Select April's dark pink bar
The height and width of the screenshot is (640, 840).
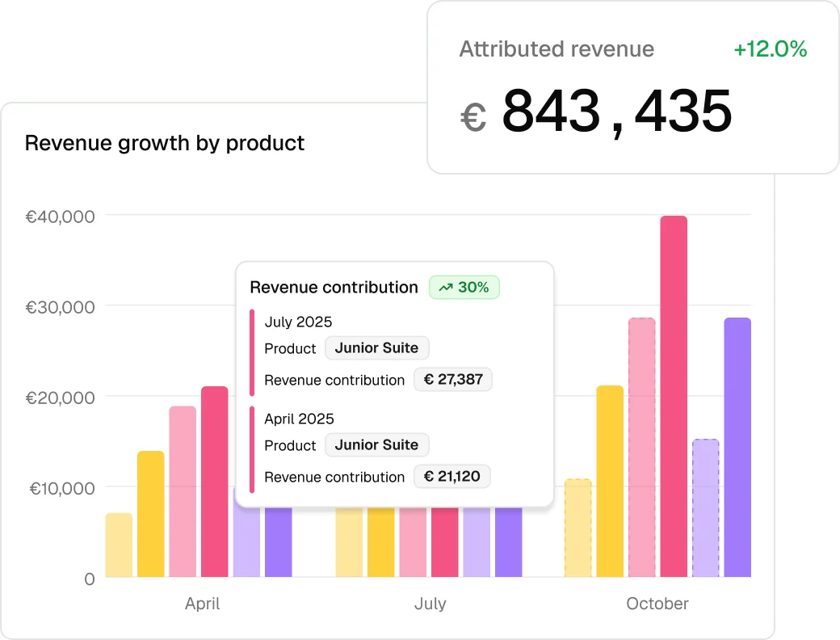pyautogui.click(x=215, y=482)
